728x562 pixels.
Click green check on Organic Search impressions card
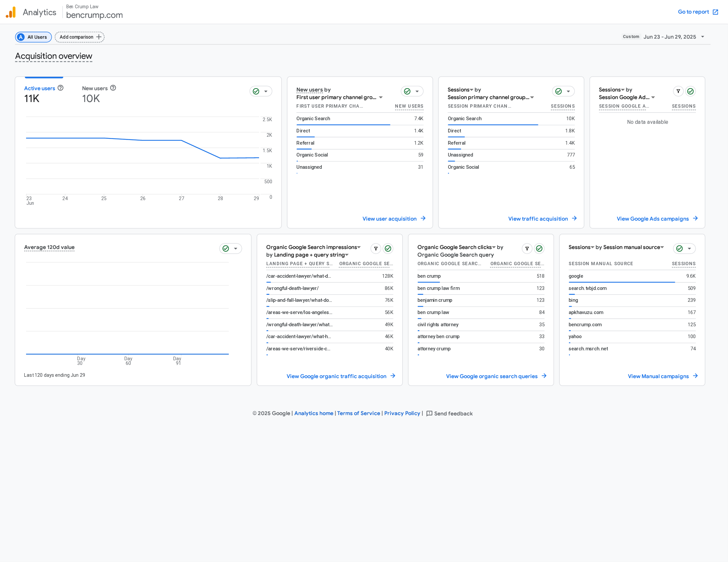click(388, 249)
